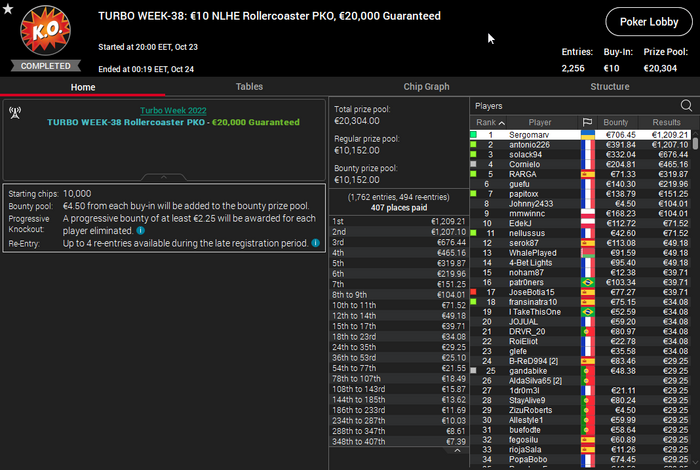Switch to the Home tab

(x=83, y=87)
